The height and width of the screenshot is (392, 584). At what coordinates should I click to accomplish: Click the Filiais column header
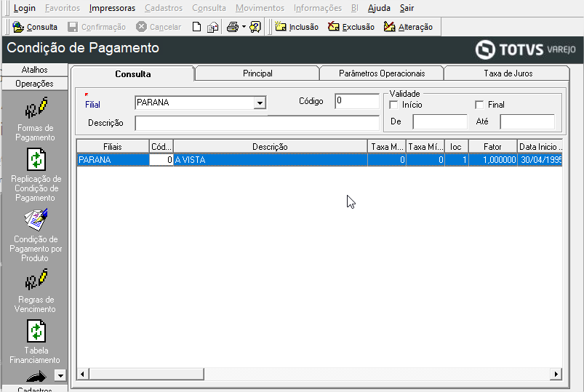113,147
